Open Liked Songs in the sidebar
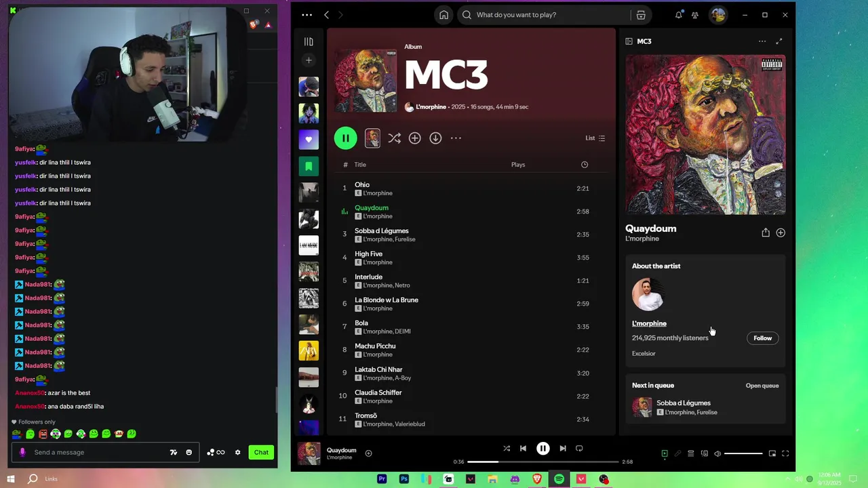868x488 pixels. coord(309,140)
